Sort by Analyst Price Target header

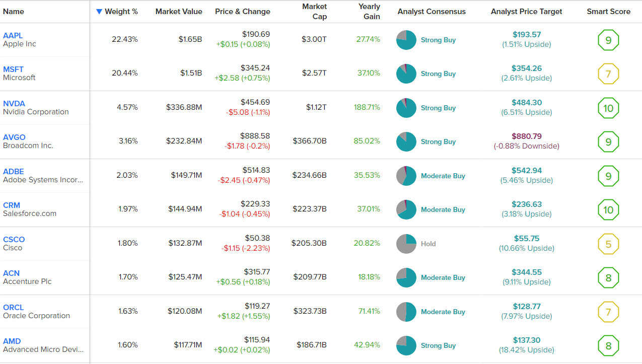point(527,12)
